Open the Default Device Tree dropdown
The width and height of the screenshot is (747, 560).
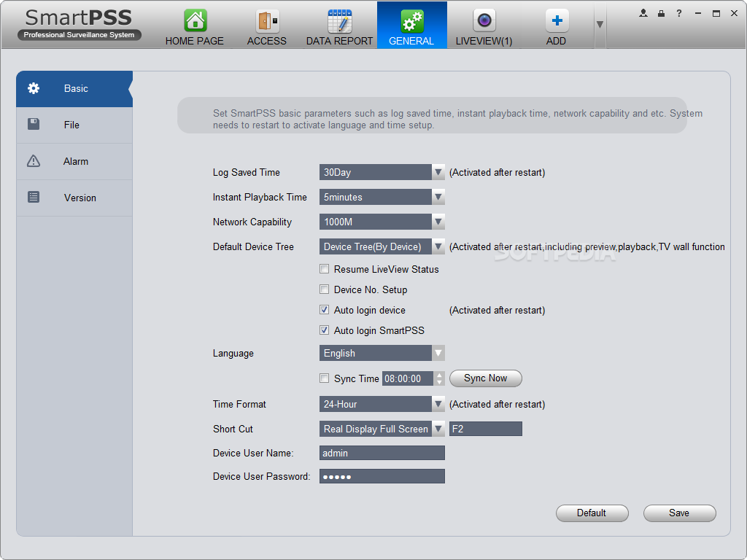[x=382, y=246]
